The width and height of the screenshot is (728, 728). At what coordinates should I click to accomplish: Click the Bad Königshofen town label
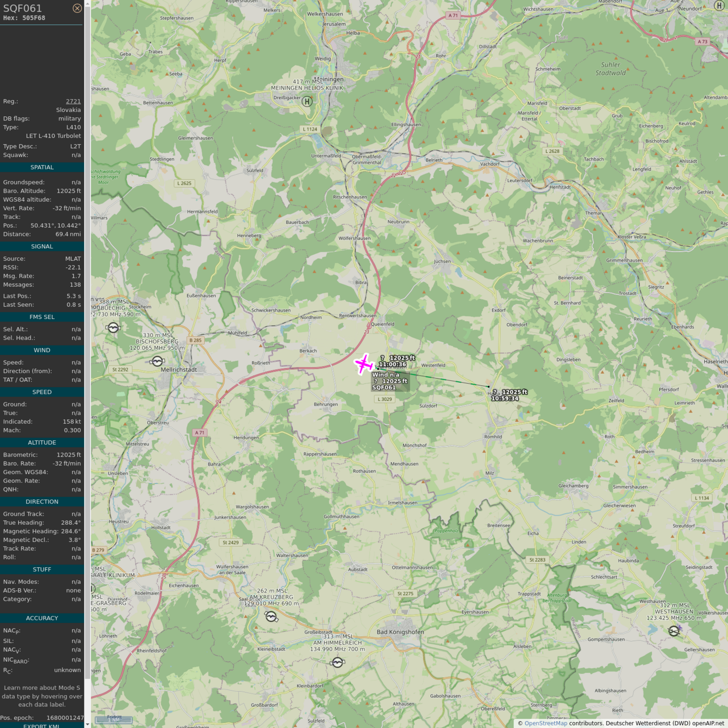coord(400,632)
